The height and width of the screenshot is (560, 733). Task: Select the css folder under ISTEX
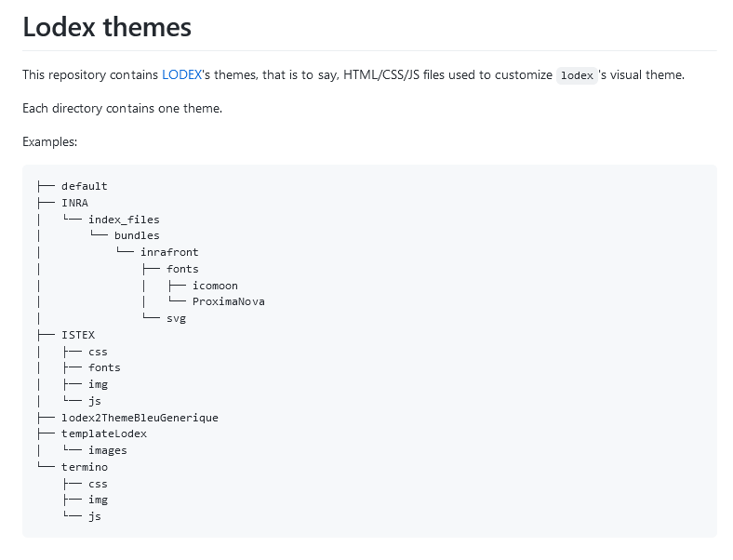point(98,352)
